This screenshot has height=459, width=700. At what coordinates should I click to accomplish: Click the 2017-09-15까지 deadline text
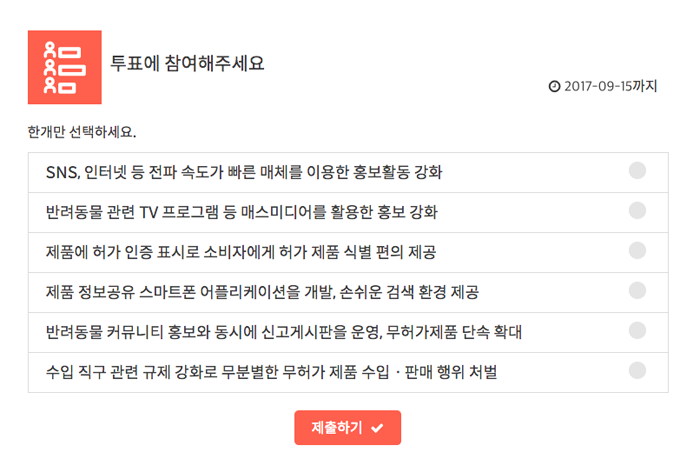pyautogui.click(x=611, y=86)
